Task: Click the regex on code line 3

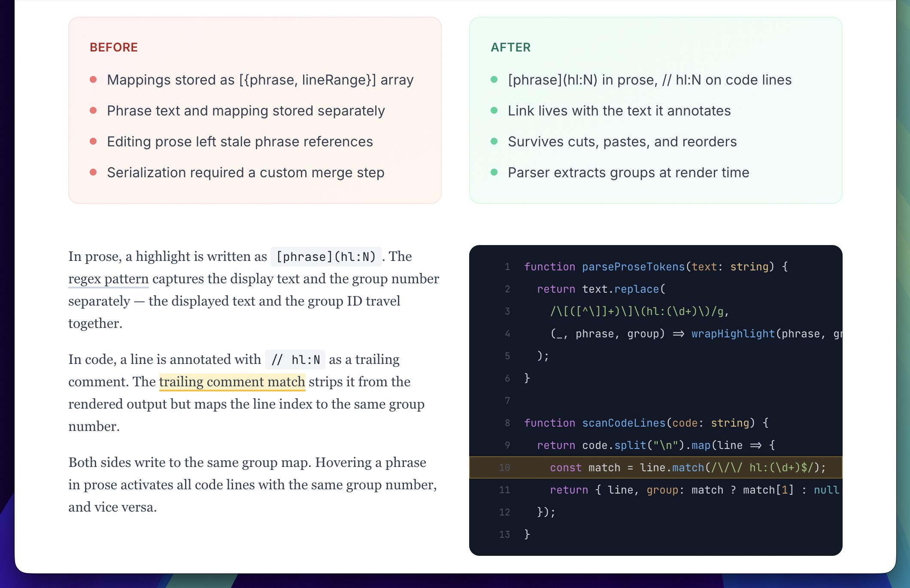Action: (x=639, y=312)
